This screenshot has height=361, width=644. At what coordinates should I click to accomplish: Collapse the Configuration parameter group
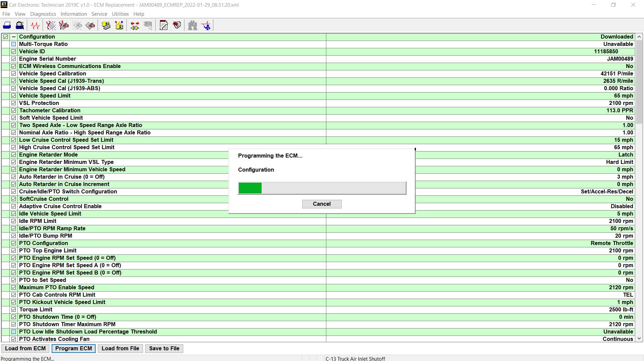pos(13,37)
